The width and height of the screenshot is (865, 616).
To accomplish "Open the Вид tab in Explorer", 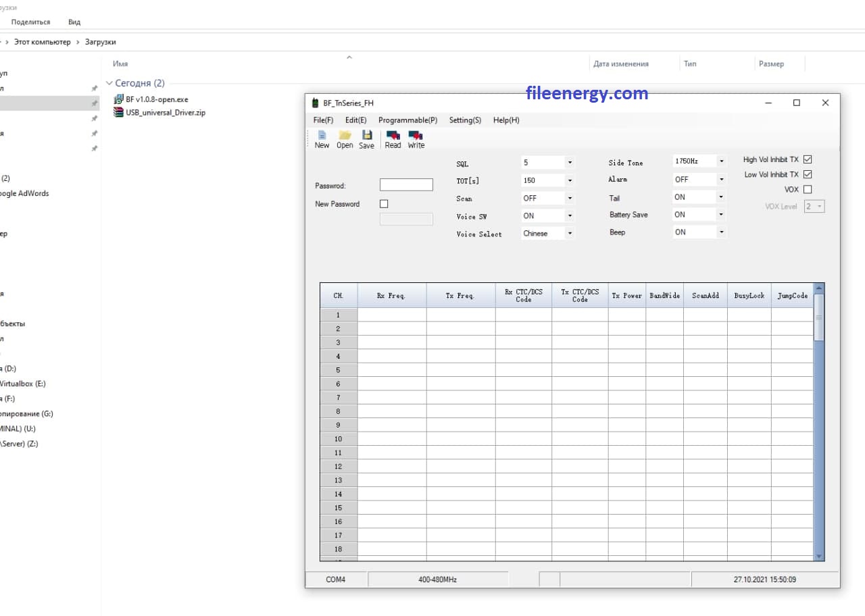I will [74, 22].
